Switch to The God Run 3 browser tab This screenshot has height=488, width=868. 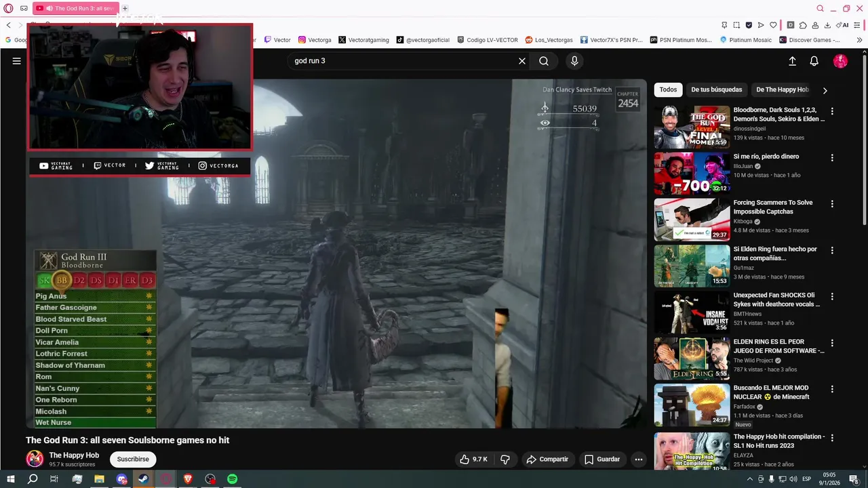click(x=75, y=8)
